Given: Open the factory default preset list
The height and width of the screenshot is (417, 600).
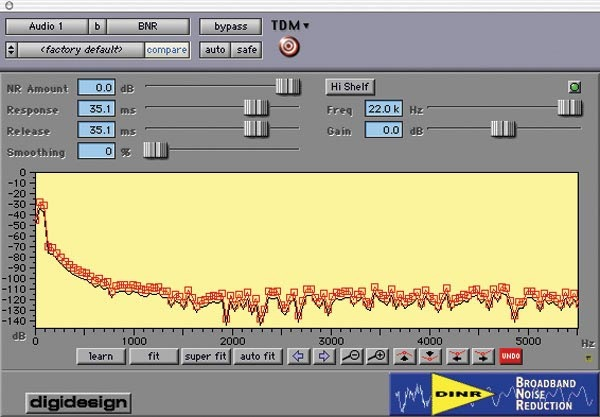Looking at the screenshot, I should pos(82,49).
